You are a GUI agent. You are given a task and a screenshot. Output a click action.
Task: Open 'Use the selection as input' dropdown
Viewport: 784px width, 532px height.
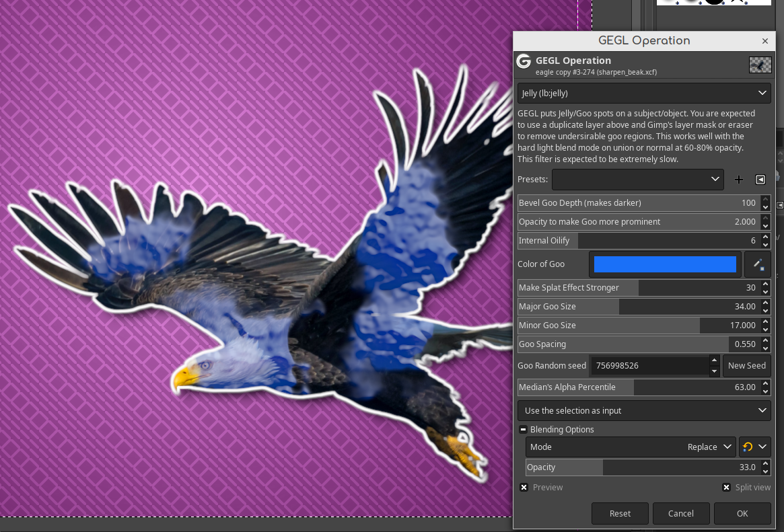(x=644, y=411)
